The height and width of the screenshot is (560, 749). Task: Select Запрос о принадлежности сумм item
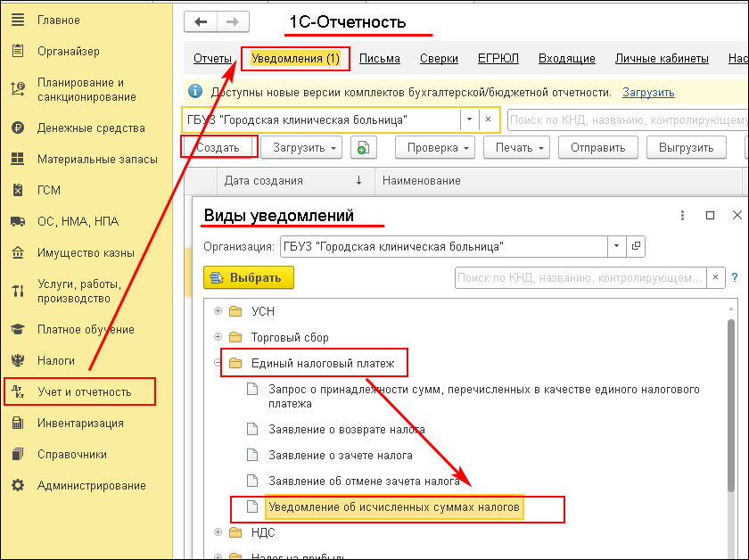tap(483, 396)
